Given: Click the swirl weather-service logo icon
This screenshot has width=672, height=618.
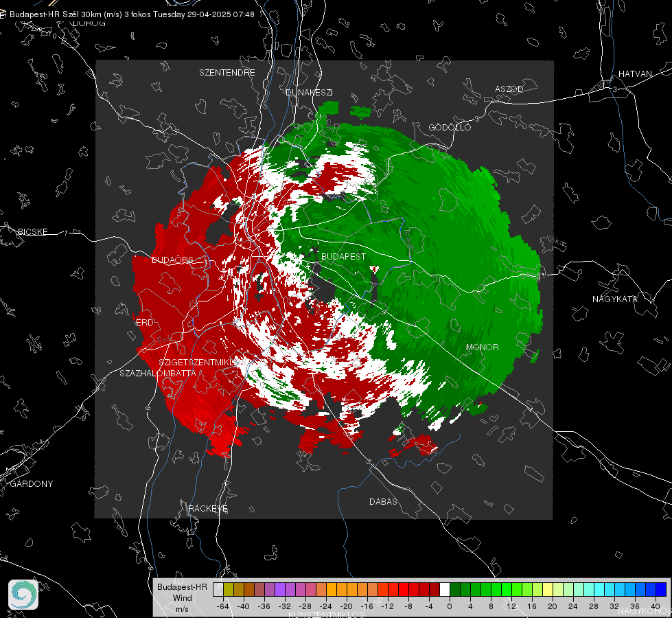Looking at the screenshot, I should tap(23, 595).
